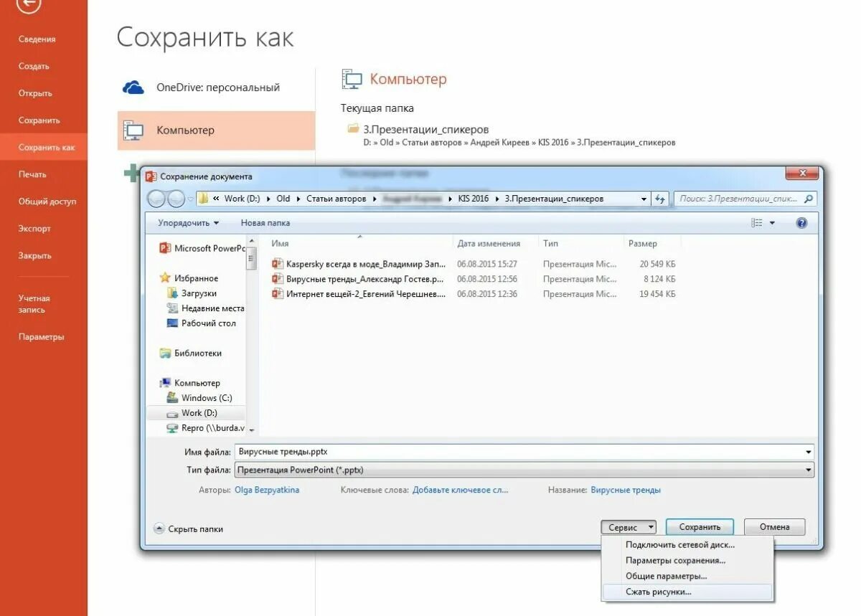861x616 pixels.
Task: Select Библиотеки in the navigation pane
Action: point(191,353)
